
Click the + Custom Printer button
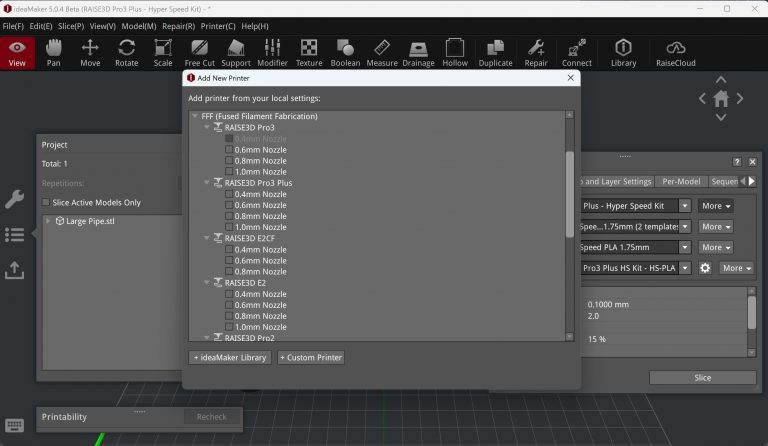pyautogui.click(x=311, y=357)
